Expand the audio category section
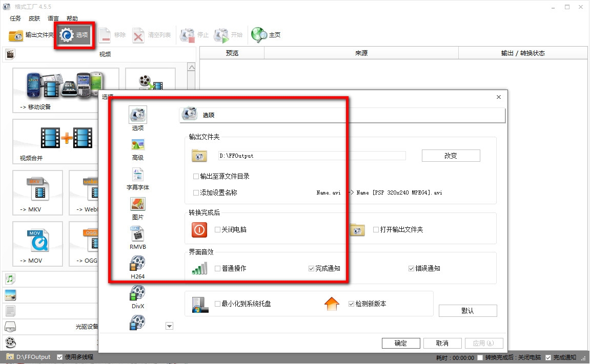 pyautogui.click(x=10, y=279)
